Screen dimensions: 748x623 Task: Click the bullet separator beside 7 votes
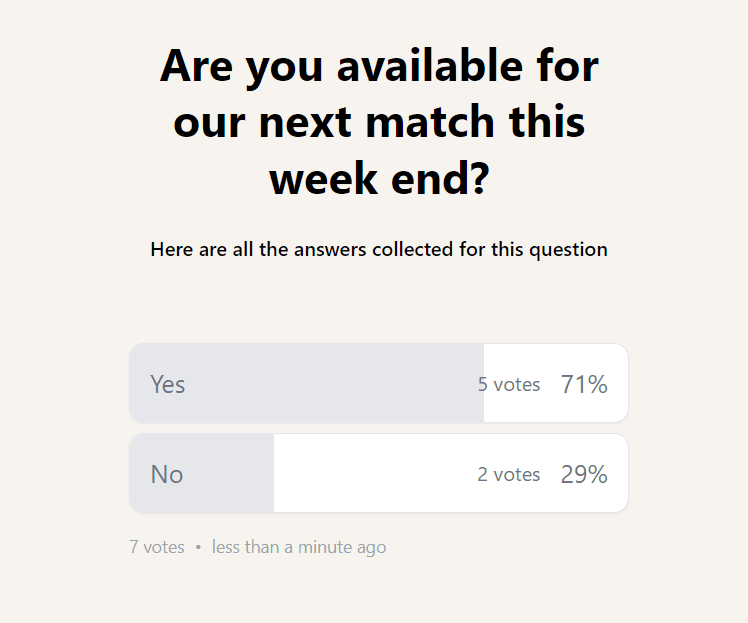198,547
